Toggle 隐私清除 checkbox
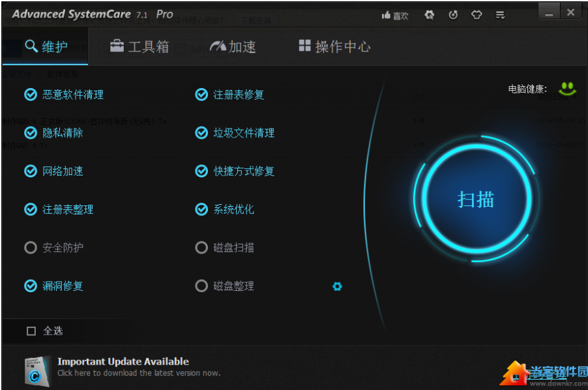The height and width of the screenshot is (390, 588). [31, 133]
